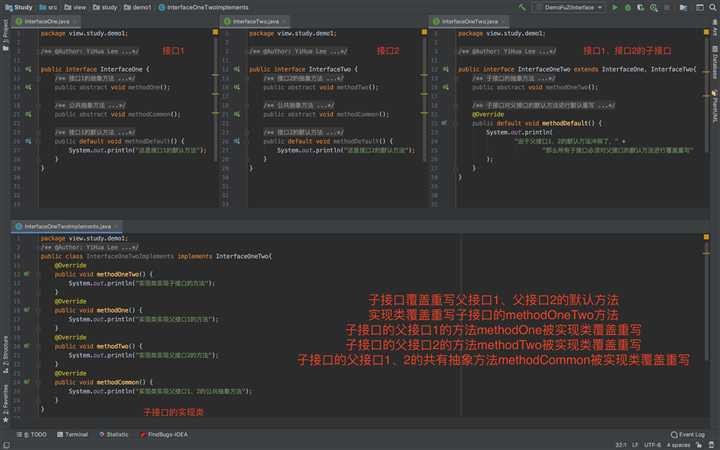Click implemented marker beside InterfaceOne declaration
The image size is (720, 450).
point(28,69)
